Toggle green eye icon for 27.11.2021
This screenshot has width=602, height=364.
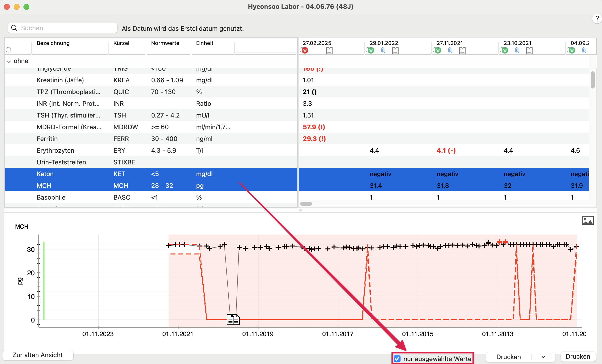(x=438, y=50)
